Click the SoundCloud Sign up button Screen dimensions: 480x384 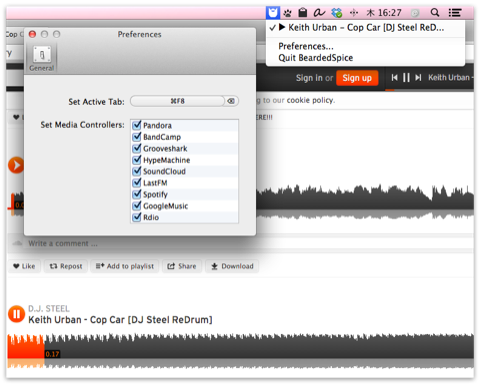pyautogui.click(x=357, y=78)
